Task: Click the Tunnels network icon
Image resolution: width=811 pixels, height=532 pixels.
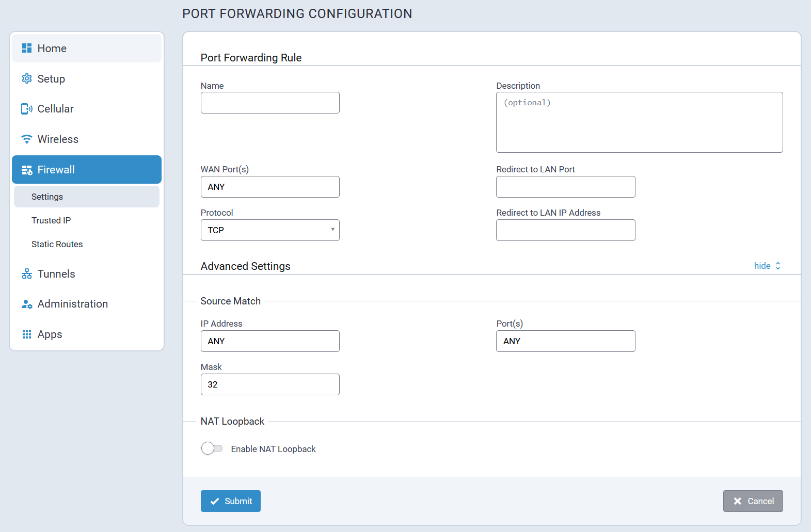Action: [x=27, y=274]
